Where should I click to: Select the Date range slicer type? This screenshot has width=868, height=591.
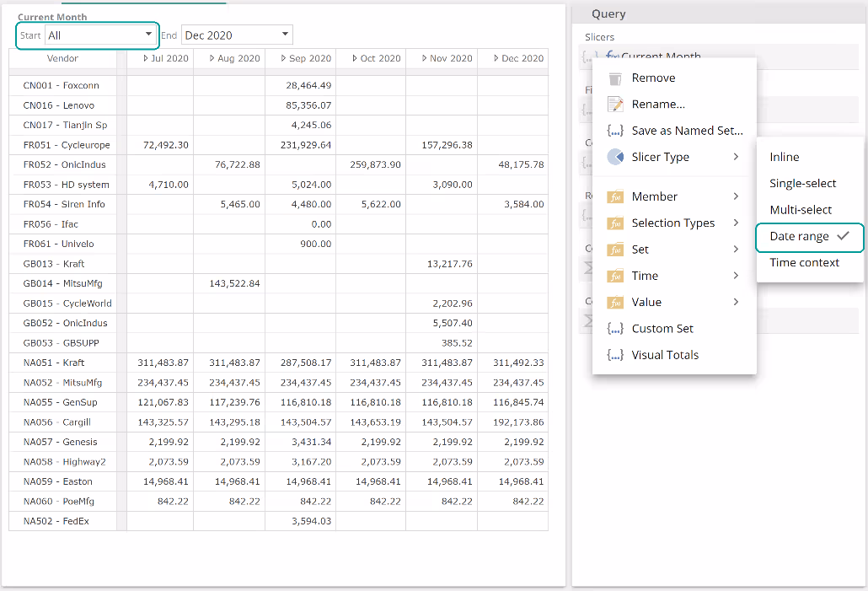[x=799, y=237]
